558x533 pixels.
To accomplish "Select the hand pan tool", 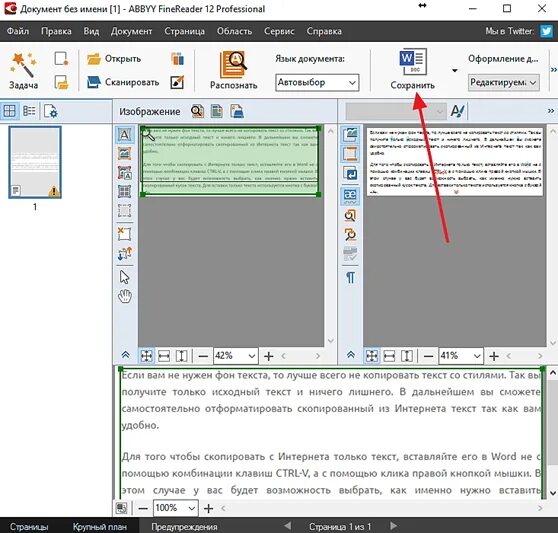I will (x=125, y=296).
